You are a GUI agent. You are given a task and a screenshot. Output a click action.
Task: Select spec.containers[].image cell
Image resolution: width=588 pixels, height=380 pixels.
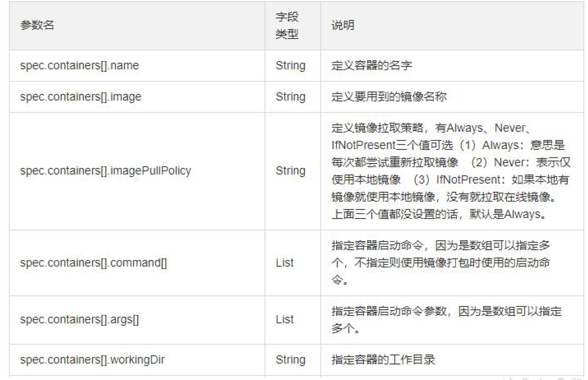coord(81,97)
